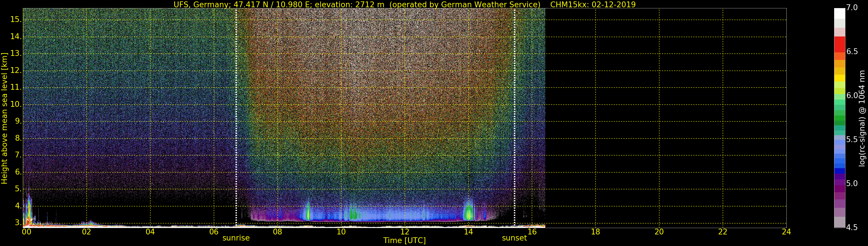This screenshot has width=868, height=246.
Task: Click the 'CHM15kx: 02-12-2019' title text
Action: [x=593, y=4]
